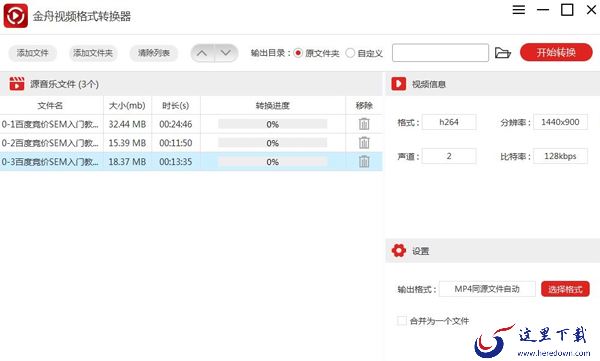Click the clapperboard icon beside 源音乐文件
Image resolution: width=600 pixels, height=361 pixels.
(16, 83)
